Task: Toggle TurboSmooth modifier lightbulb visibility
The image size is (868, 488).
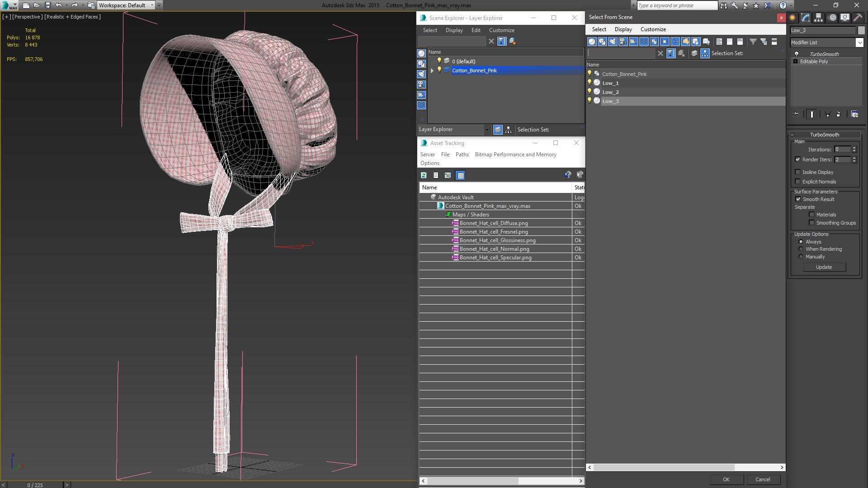Action: click(797, 54)
